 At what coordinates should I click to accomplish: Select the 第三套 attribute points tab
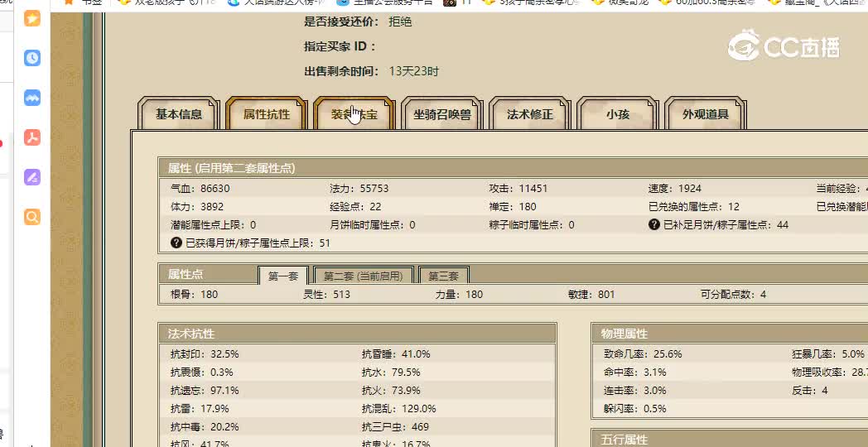(443, 276)
